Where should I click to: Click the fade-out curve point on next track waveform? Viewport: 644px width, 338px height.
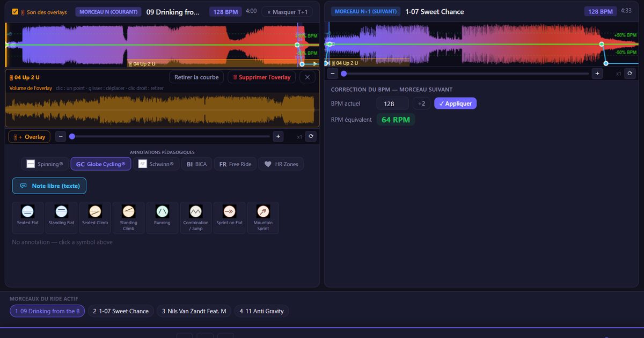point(602,44)
